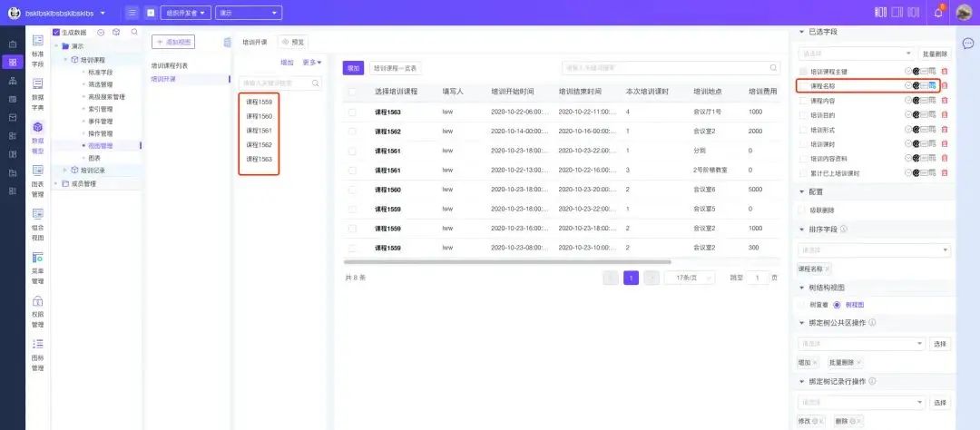This screenshot has height=430, width=980.
Task: Click the first layout icon at the top right
Action: click(x=880, y=13)
